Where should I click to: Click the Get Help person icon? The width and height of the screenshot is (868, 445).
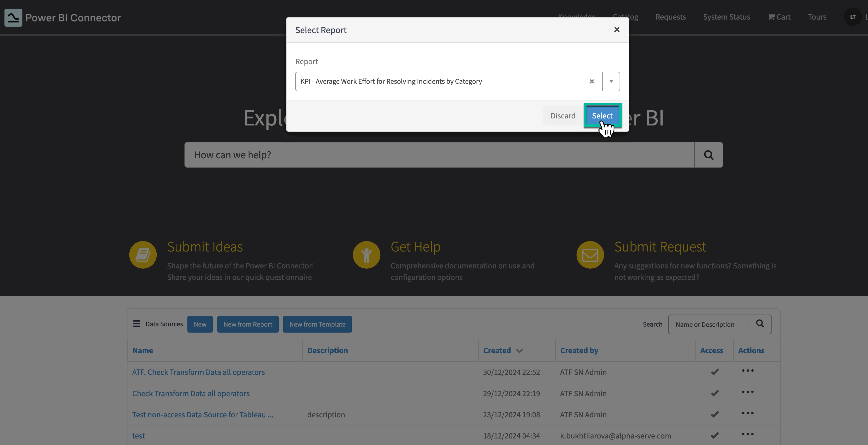pos(366,255)
